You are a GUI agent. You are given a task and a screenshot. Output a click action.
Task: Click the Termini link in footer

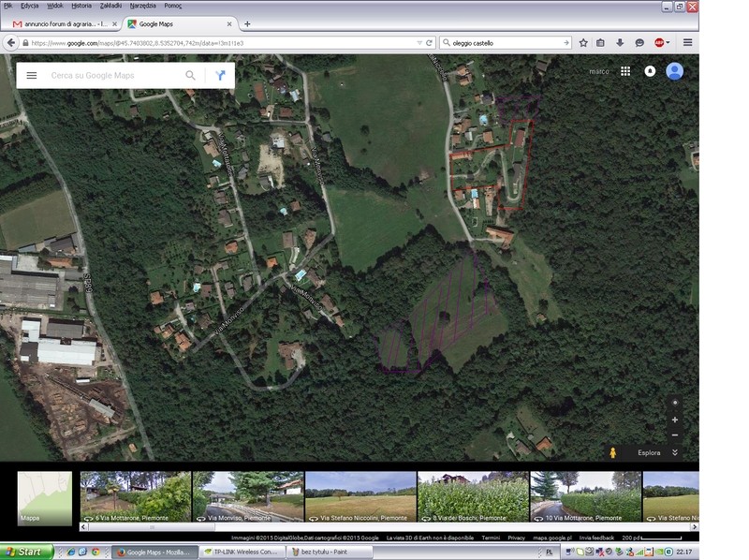coord(491,538)
